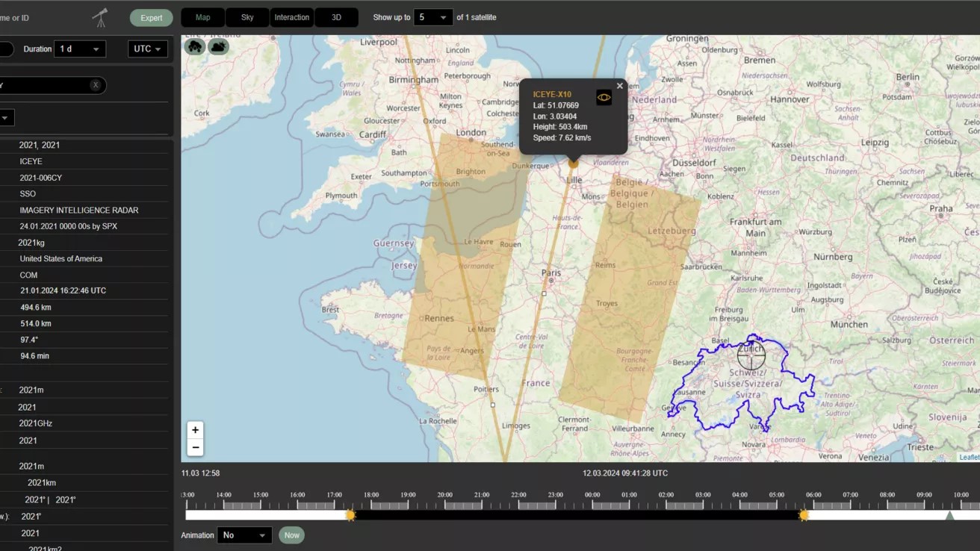Click the 11.03 12:58 timeline start label
This screenshot has height=551, width=980.
click(200, 473)
